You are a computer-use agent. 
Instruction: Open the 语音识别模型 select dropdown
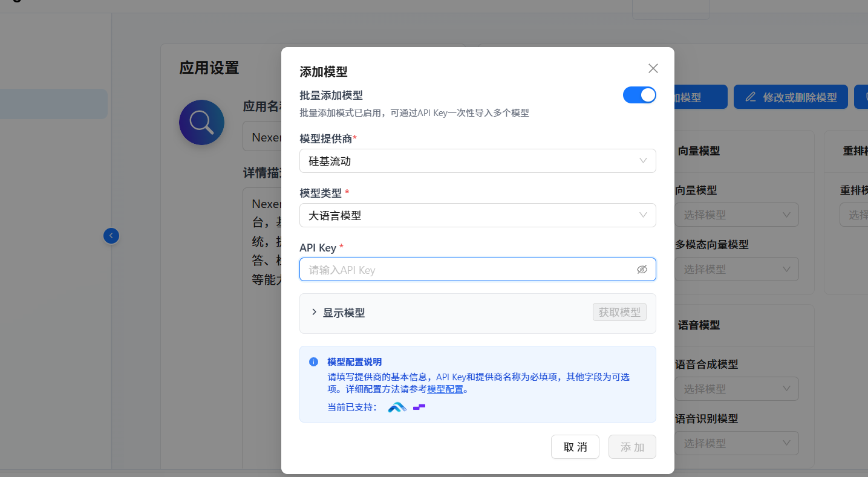pos(736,443)
